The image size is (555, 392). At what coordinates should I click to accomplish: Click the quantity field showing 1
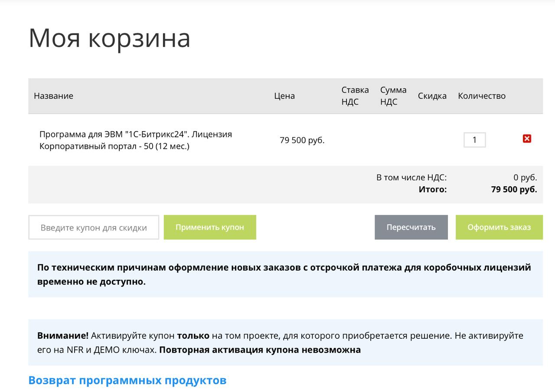pyautogui.click(x=474, y=140)
